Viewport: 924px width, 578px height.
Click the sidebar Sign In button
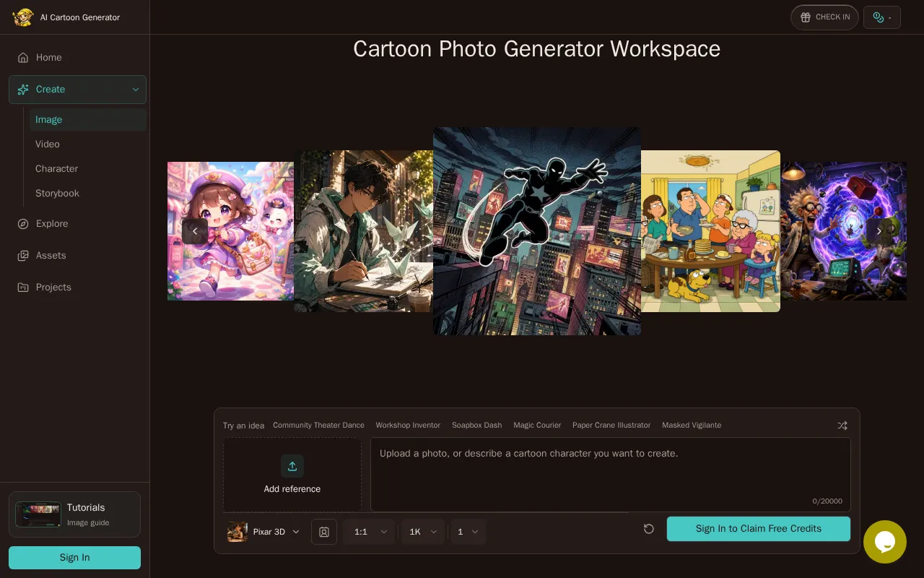click(74, 558)
